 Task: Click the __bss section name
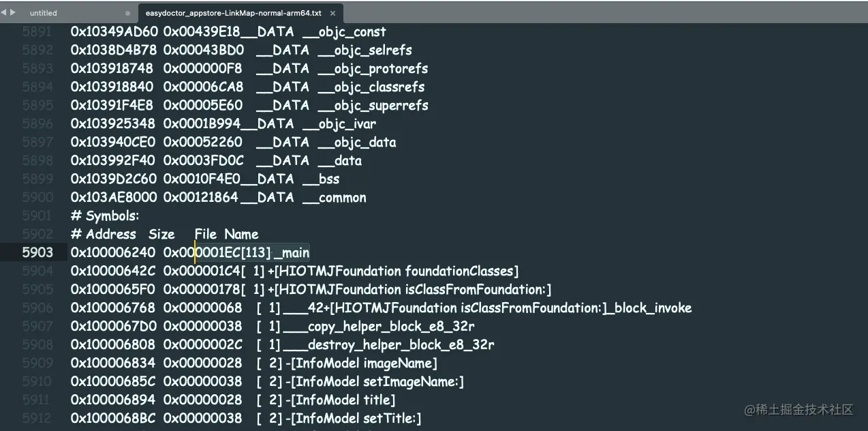click(x=321, y=179)
